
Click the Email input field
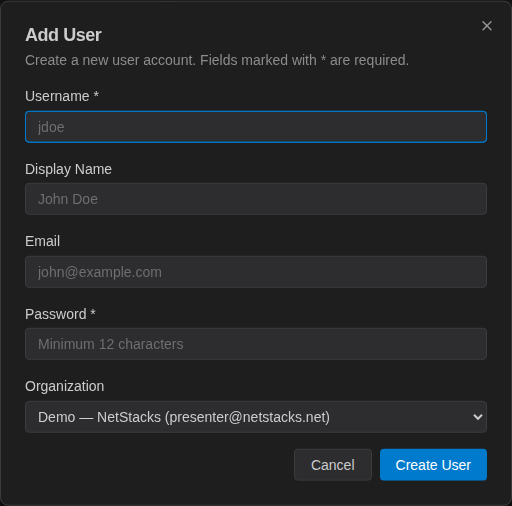click(256, 272)
